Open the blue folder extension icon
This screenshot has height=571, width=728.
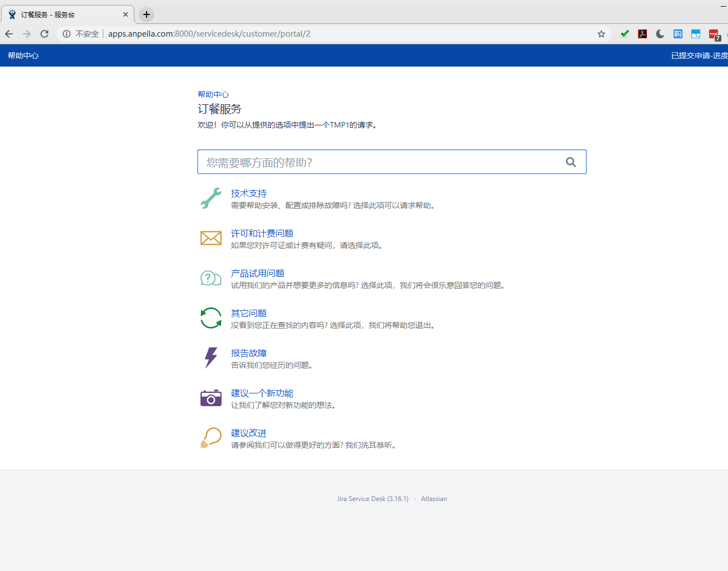coord(696,34)
